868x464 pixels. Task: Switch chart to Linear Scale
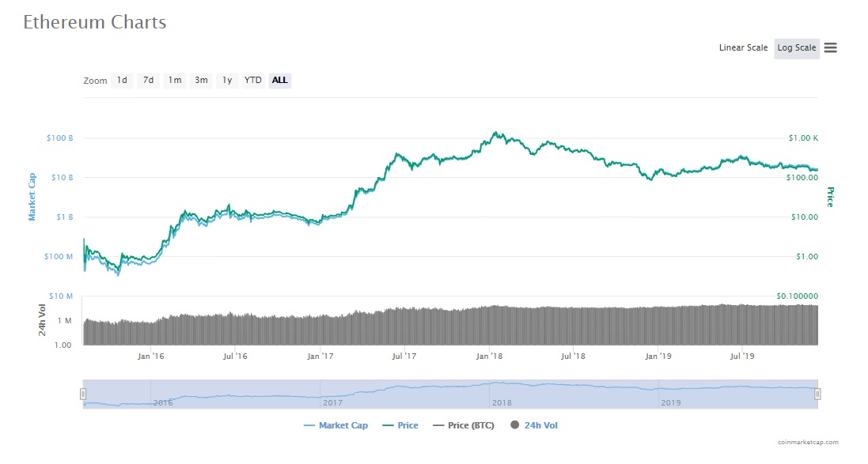(x=742, y=47)
